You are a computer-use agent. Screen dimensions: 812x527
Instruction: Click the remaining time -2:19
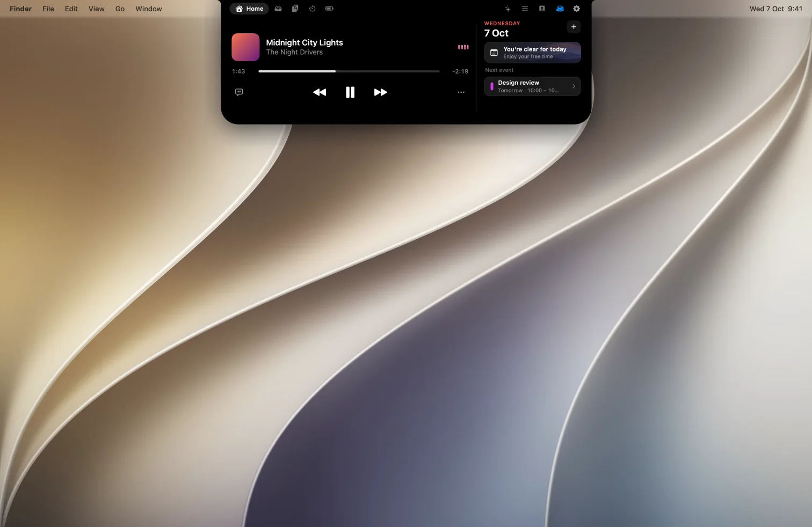tap(460, 71)
